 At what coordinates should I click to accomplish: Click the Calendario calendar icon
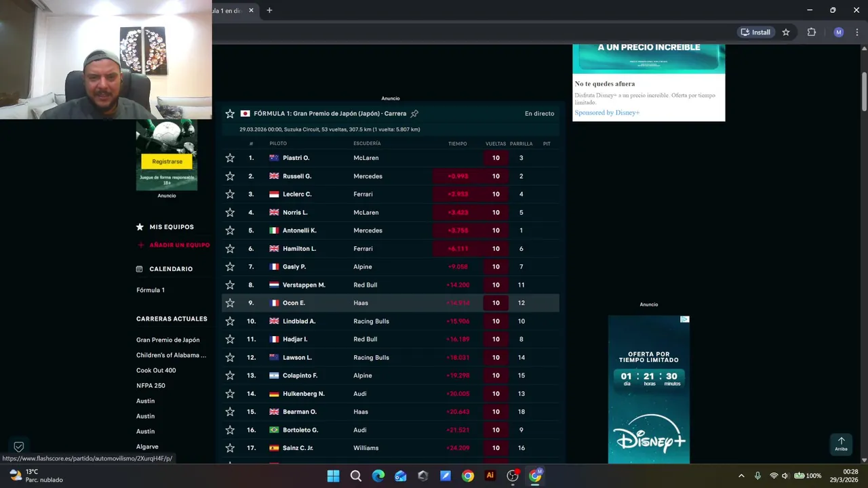tap(140, 269)
